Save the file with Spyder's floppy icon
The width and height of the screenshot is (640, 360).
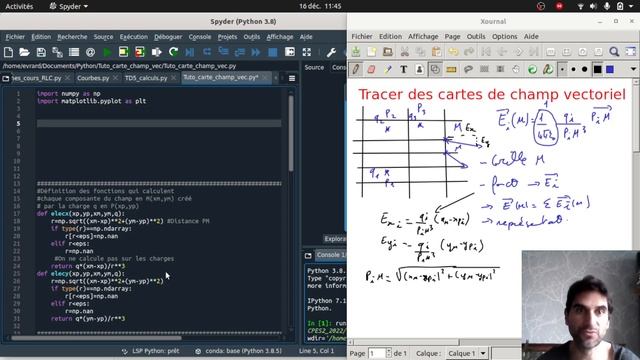pos(41,52)
